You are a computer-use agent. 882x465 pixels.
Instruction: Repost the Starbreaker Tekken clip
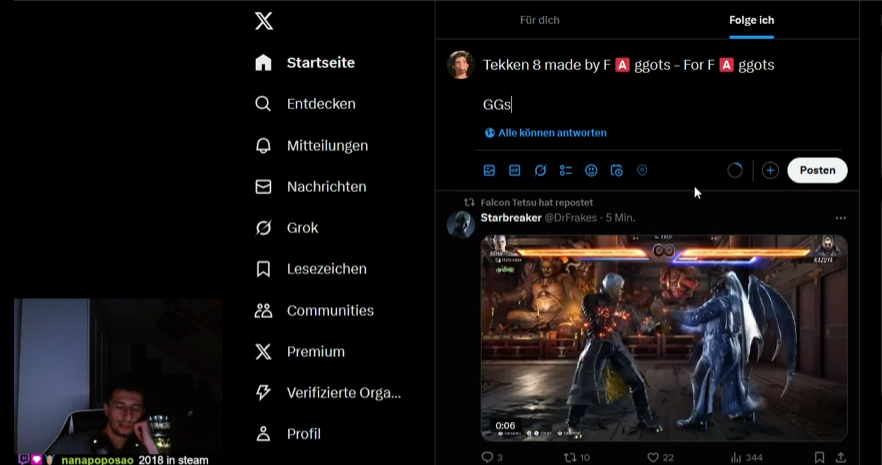click(x=577, y=458)
